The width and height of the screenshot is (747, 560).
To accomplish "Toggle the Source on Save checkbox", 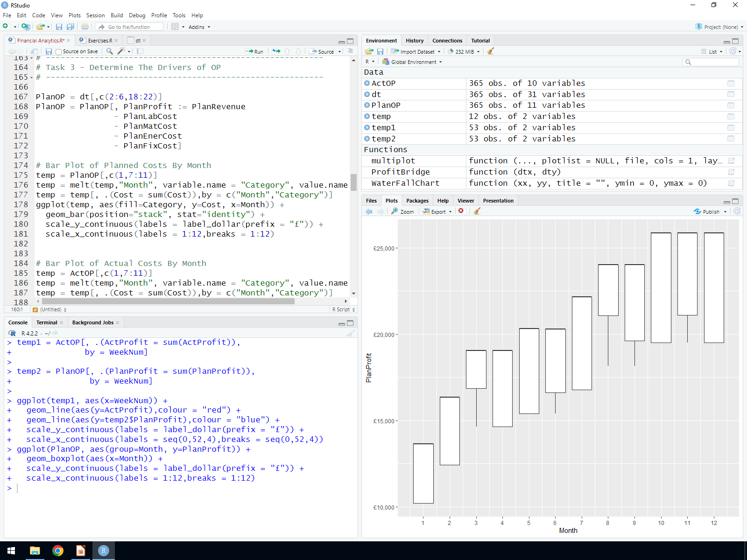I will (x=59, y=52).
